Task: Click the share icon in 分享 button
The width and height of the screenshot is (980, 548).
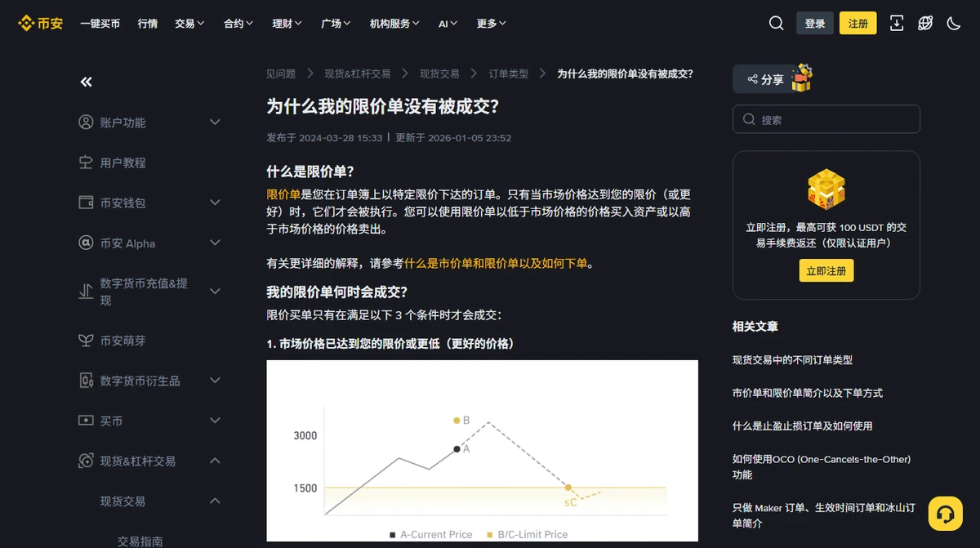Action: pyautogui.click(x=751, y=80)
